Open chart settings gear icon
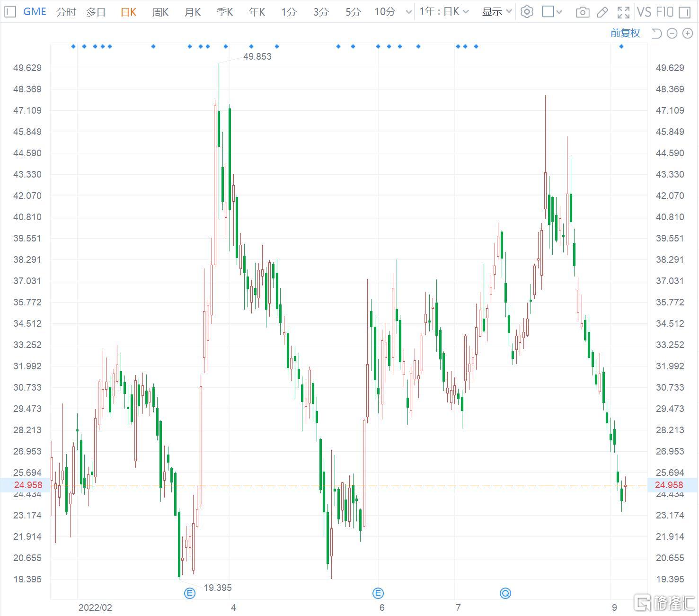 click(527, 12)
